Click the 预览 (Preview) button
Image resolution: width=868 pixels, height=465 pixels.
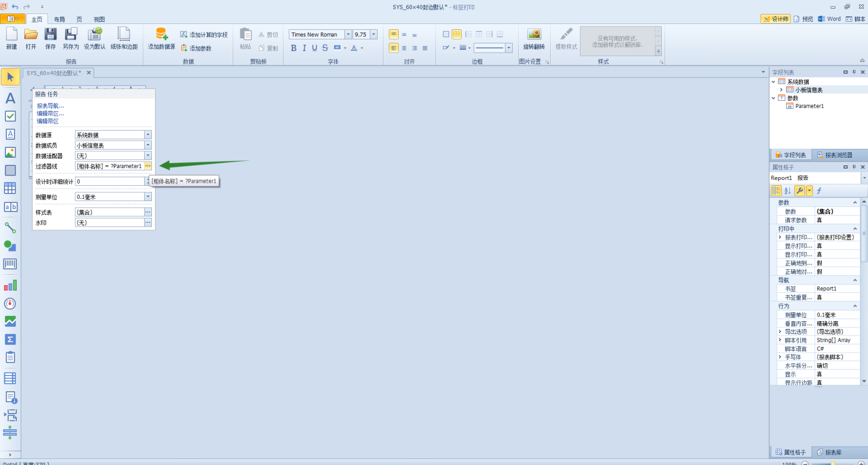[x=803, y=19]
